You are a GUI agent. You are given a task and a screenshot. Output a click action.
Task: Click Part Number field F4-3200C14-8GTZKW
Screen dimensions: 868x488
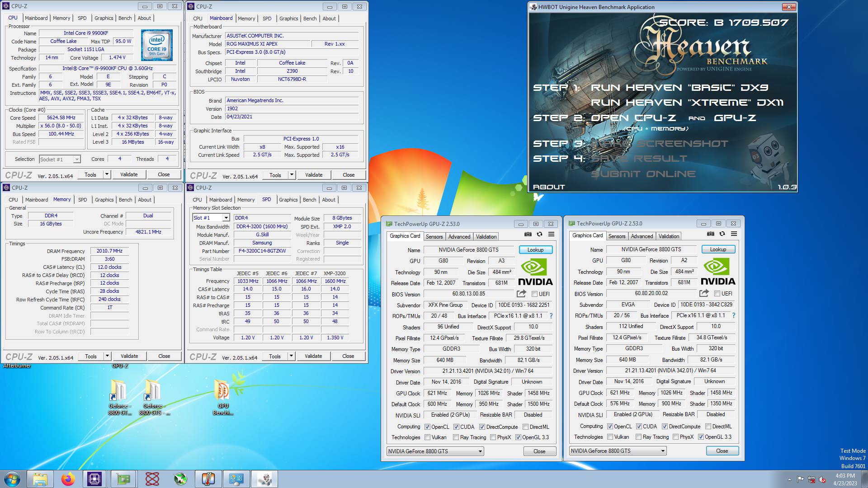click(x=262, y=251)
